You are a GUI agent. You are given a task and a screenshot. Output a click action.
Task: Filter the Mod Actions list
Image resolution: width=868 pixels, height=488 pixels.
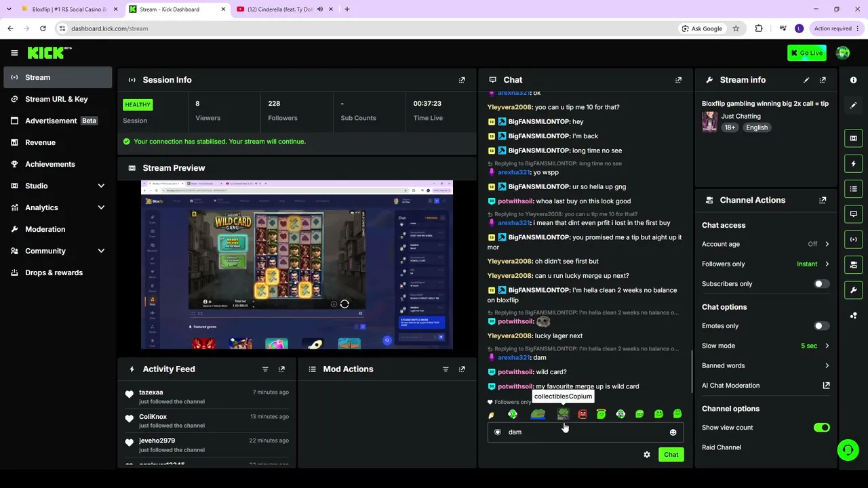[446, 369]
